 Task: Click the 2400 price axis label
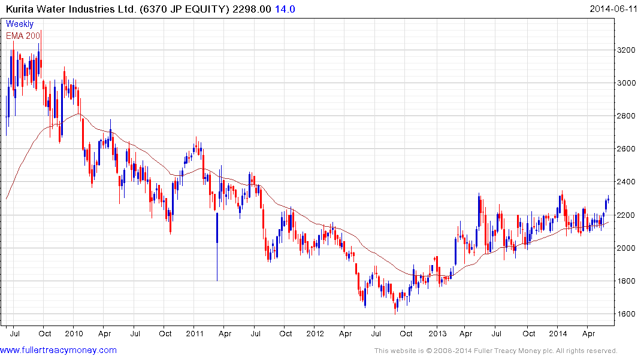coord(627,182)
